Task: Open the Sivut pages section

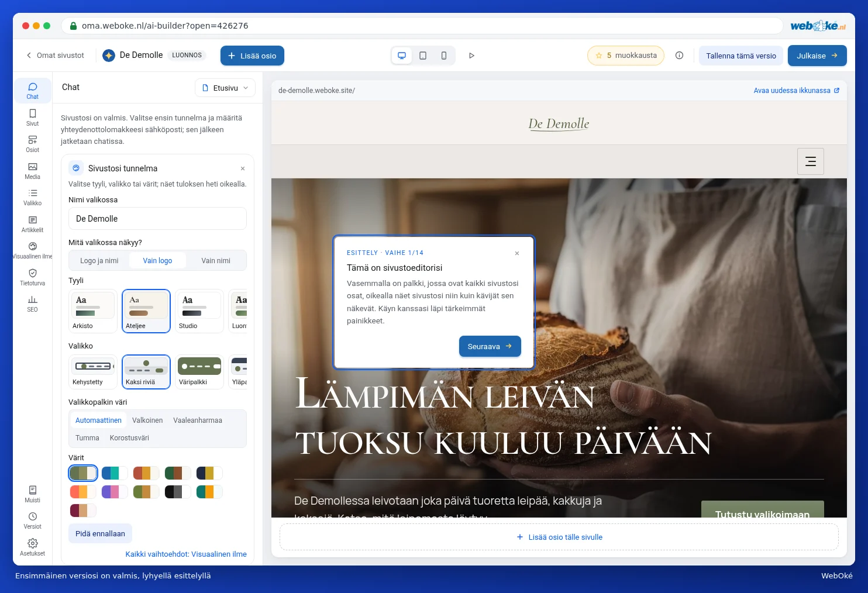Action: 33,117
